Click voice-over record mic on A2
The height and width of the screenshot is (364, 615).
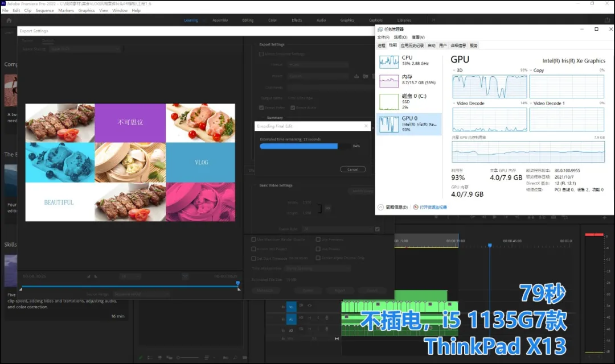click(326, 329)
